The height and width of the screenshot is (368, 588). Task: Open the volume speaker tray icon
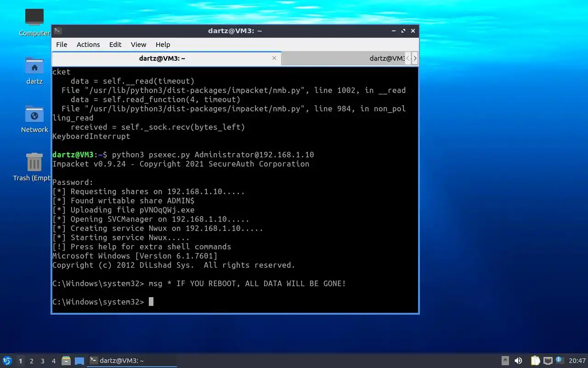point(518,361)
